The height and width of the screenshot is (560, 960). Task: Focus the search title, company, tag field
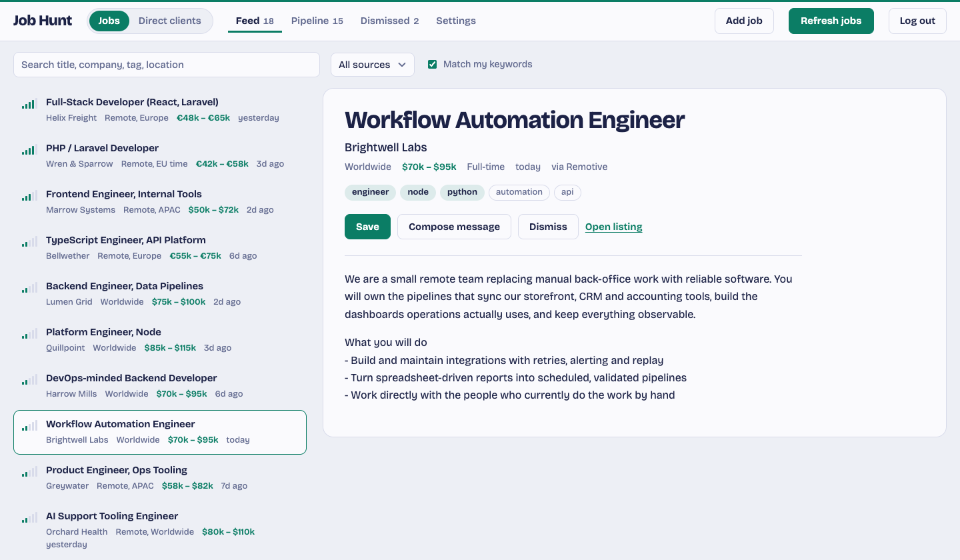click(x=167, y=65)
